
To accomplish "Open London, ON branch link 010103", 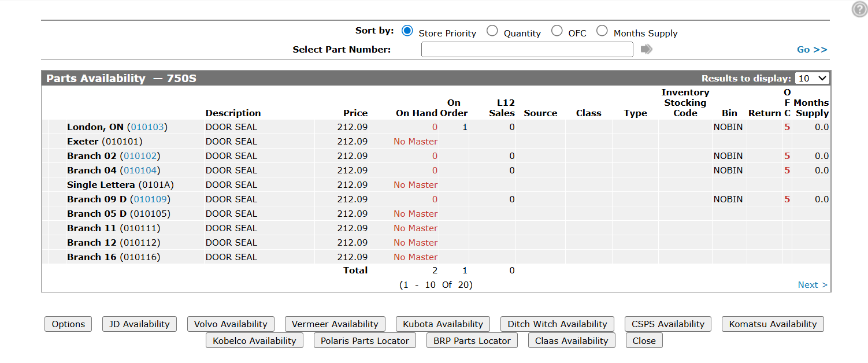I will pyautogui.click(x=147, y=127).
